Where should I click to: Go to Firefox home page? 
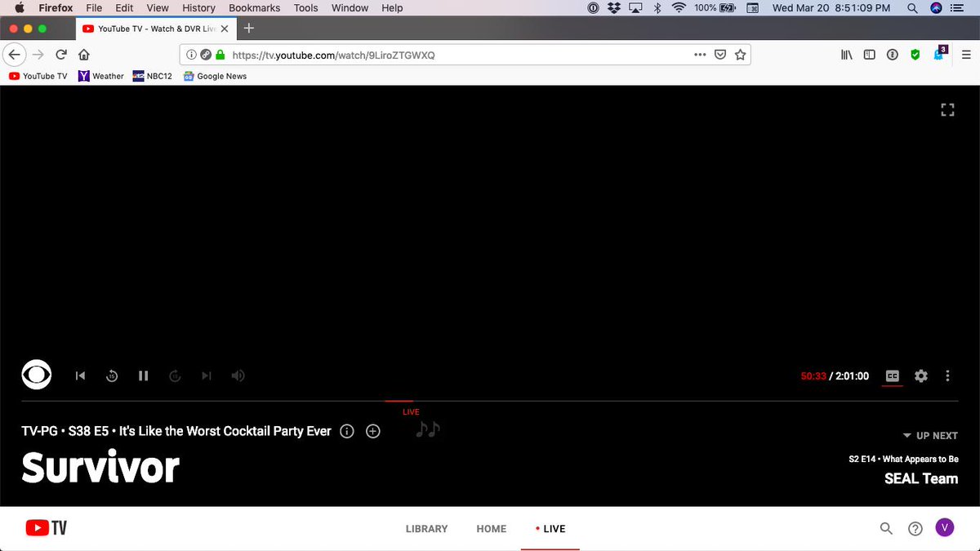83,55
